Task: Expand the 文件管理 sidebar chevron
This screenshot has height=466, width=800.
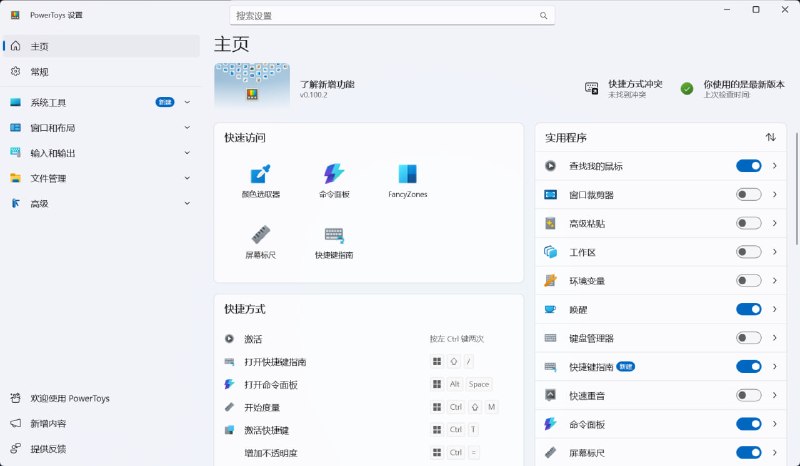Action: (187, 178)
